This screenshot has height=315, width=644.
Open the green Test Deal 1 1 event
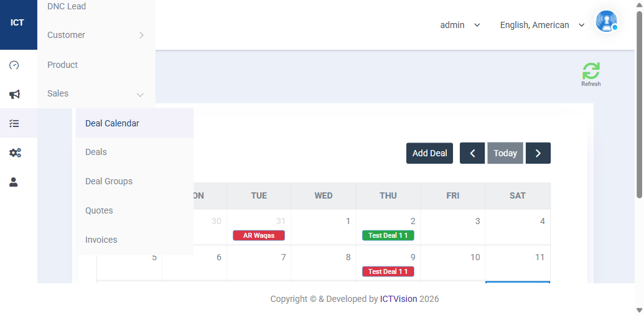[388, 235]
